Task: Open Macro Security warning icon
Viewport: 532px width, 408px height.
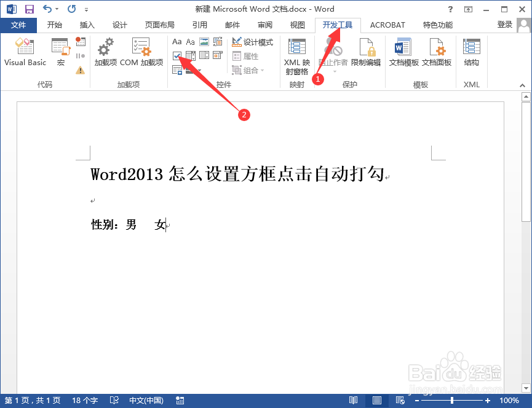Action: coord(81,70)
